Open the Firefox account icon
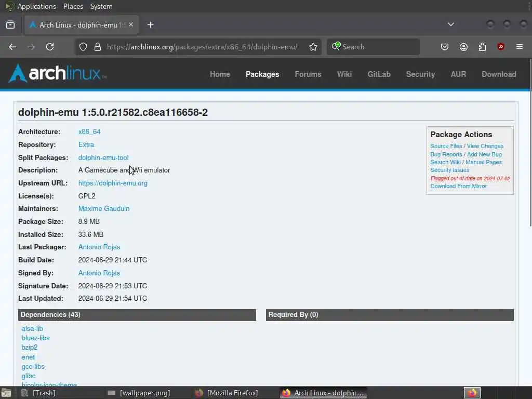Viewport: 532px width, 399px height. (x=463, y=47)
